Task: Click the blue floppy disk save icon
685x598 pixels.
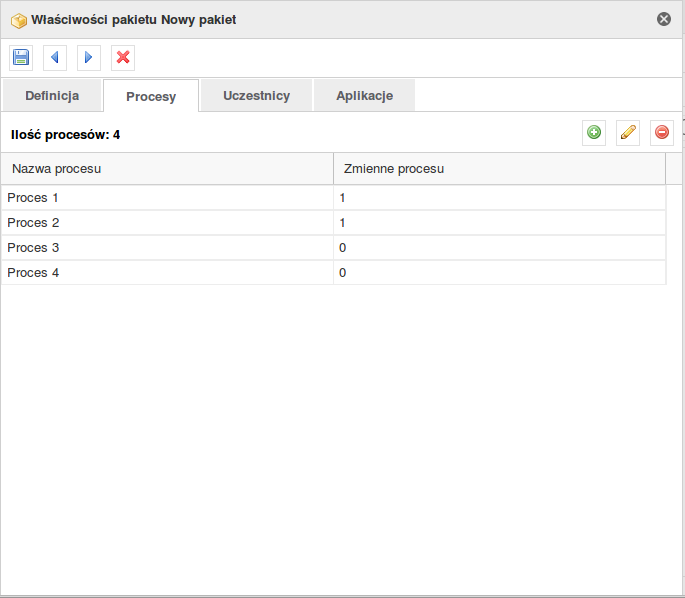Action: click(x=21, y=58)
